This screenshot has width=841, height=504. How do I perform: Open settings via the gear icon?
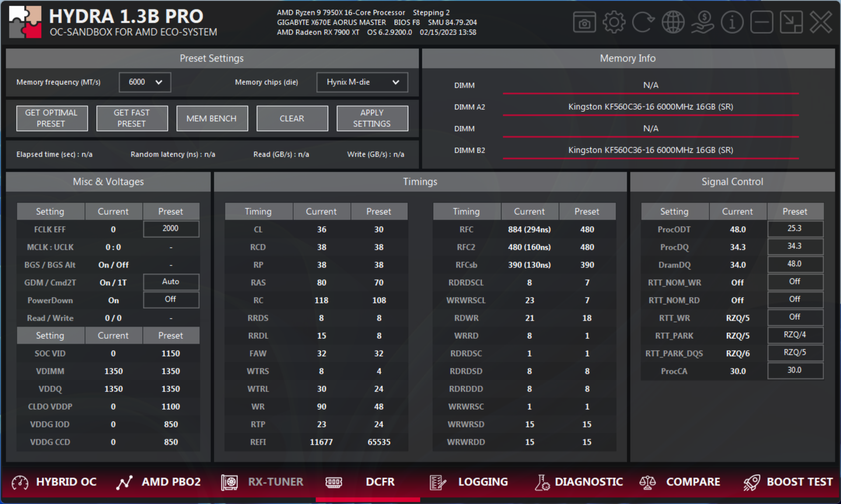[614, 22]
